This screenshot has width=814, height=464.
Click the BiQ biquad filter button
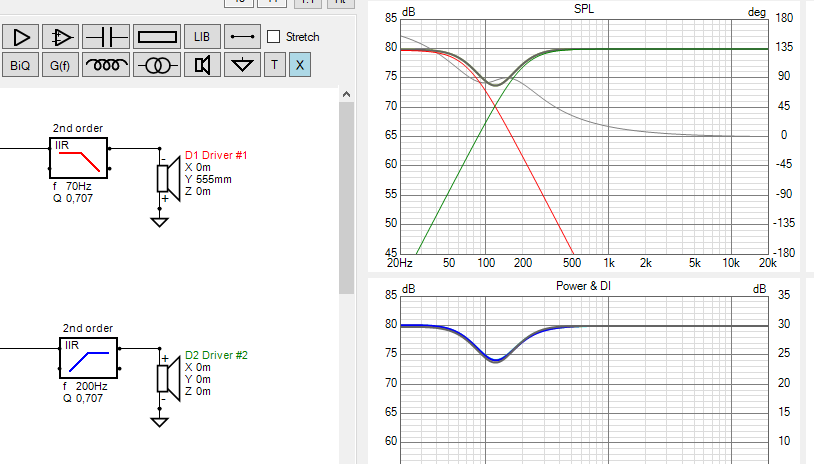(20, 66)
